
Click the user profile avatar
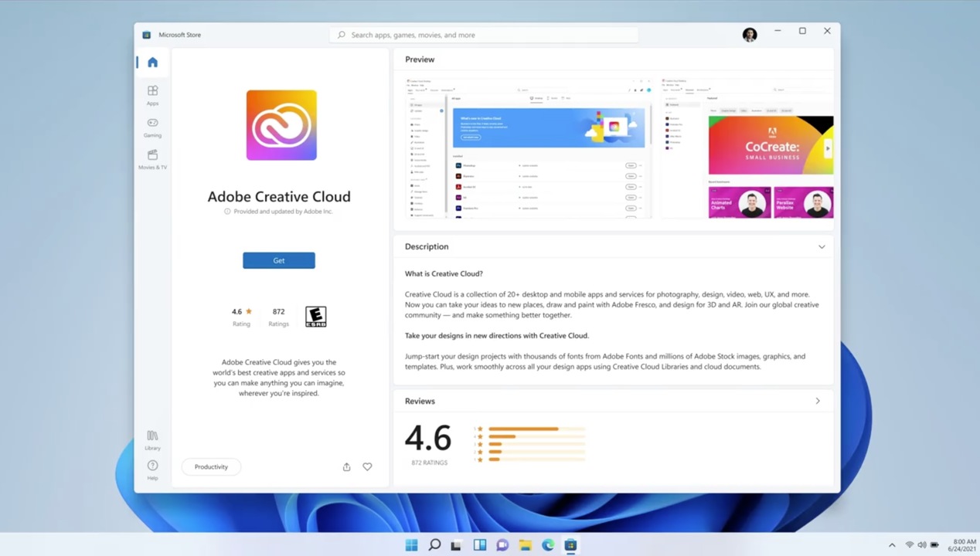[750, 35]
